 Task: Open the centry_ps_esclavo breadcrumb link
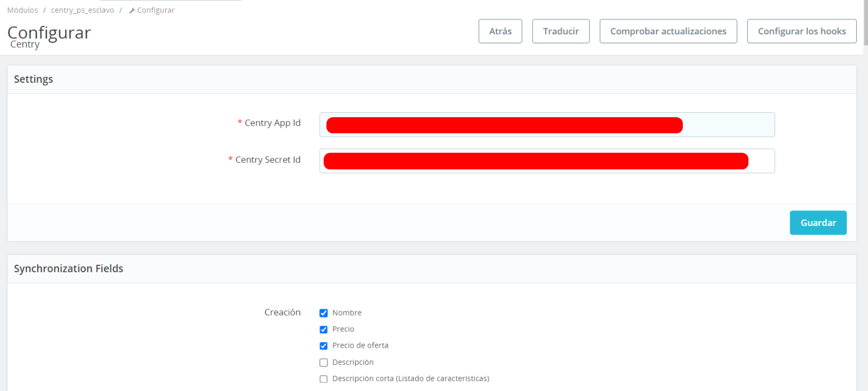(82, 10)
